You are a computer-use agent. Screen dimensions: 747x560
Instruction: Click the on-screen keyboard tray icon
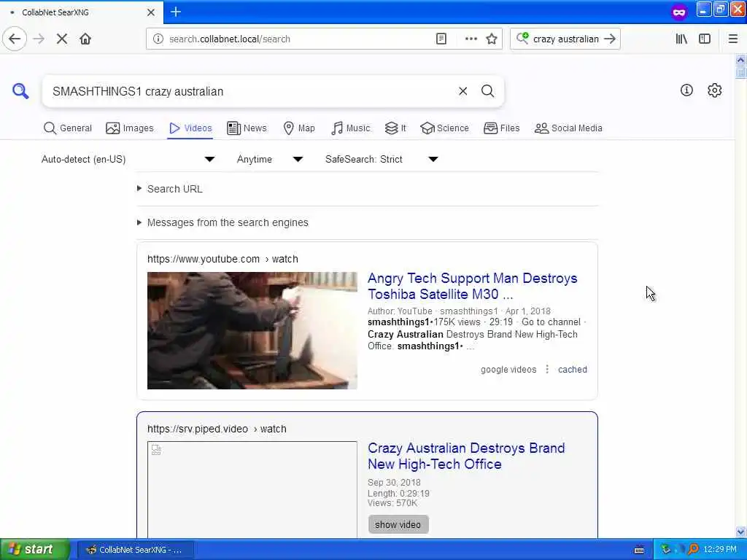[x=639, y=550]
